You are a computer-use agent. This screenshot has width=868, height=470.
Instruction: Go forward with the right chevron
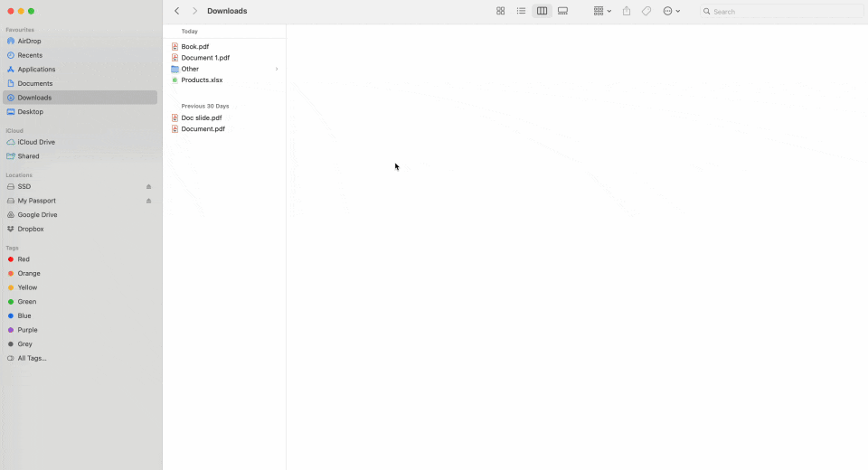pyautogui.click(x=195, y=11)
